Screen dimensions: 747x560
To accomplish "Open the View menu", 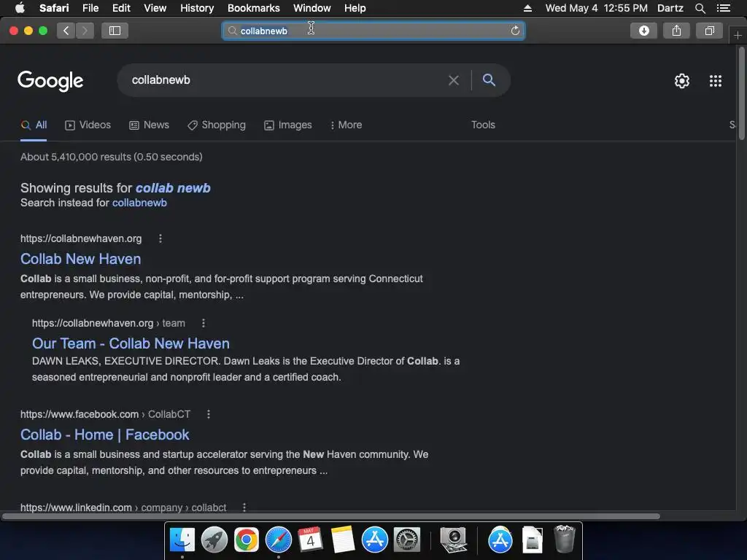I will tap(155, 8).
